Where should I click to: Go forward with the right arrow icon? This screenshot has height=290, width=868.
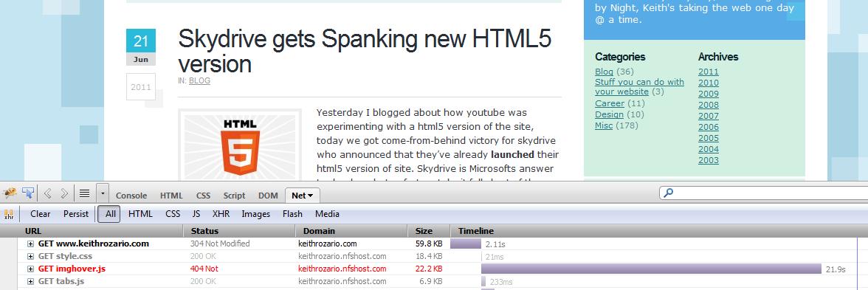pos(64,193)
